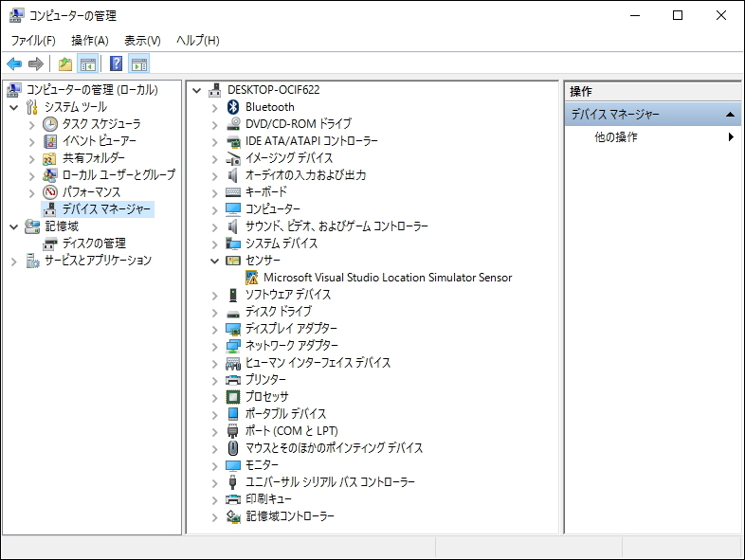The width and height of the screenshot is (745, 560).
Task: Expand ローカル ユーザーとグループ node
Action: click(32, 176)
